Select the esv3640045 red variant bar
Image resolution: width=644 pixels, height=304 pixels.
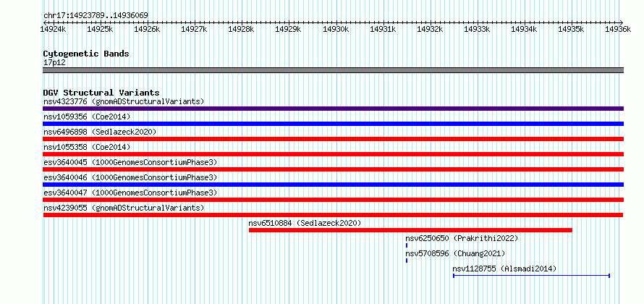333,169
